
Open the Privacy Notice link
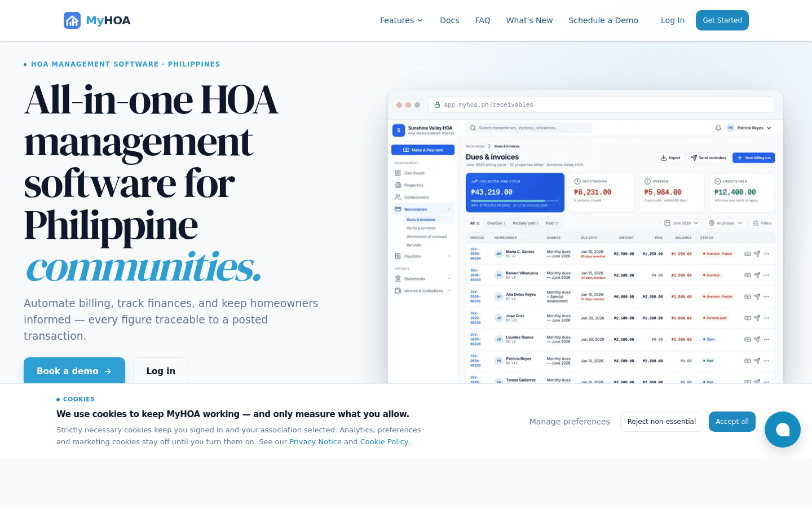point(315,441)
